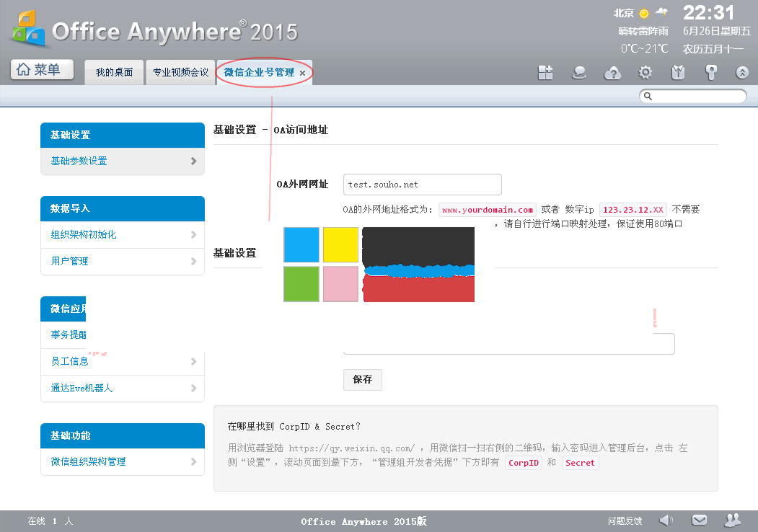Open the cloud help question mark icon
The width and height of the screenshot is (758, 532).
click(x=612, y=72)
